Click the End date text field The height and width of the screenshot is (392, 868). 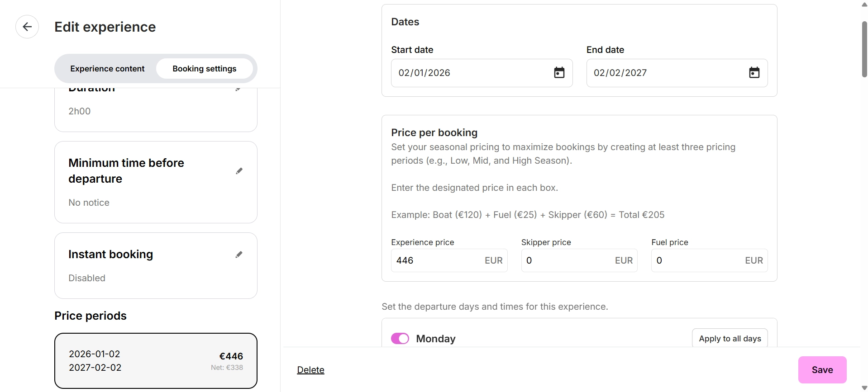pos(666,73)
